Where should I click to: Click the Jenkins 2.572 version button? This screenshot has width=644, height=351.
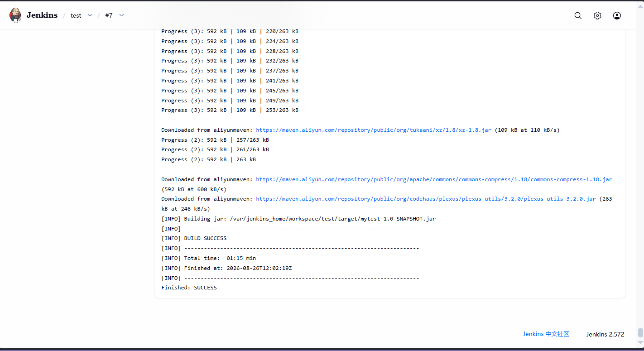coord(605,334)
